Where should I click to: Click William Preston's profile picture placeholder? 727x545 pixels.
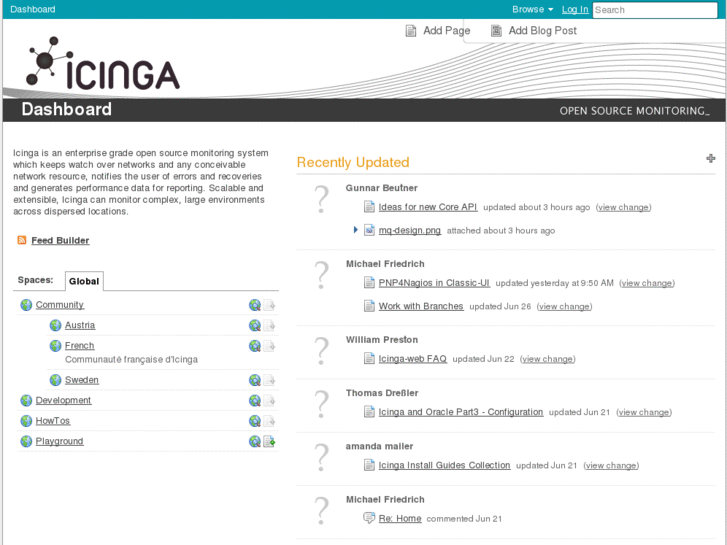click(x=321, y=351)
